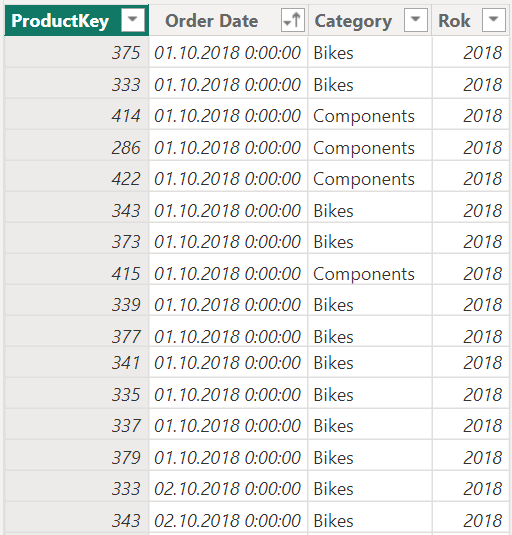Screen dimensions: 512x535
Task: Open the Order Date sort filter dropdown
Action: tap(293, 20)
